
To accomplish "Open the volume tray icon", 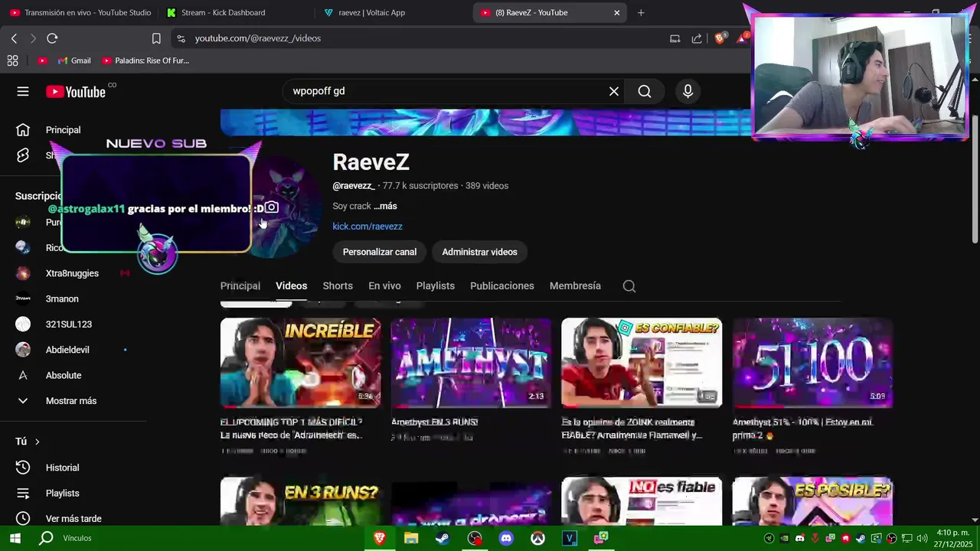I will click(922, 539).
